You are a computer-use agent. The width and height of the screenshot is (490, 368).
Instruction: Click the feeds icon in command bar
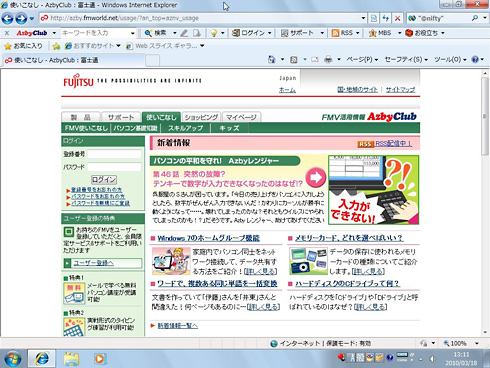click(x=294, y=60)
